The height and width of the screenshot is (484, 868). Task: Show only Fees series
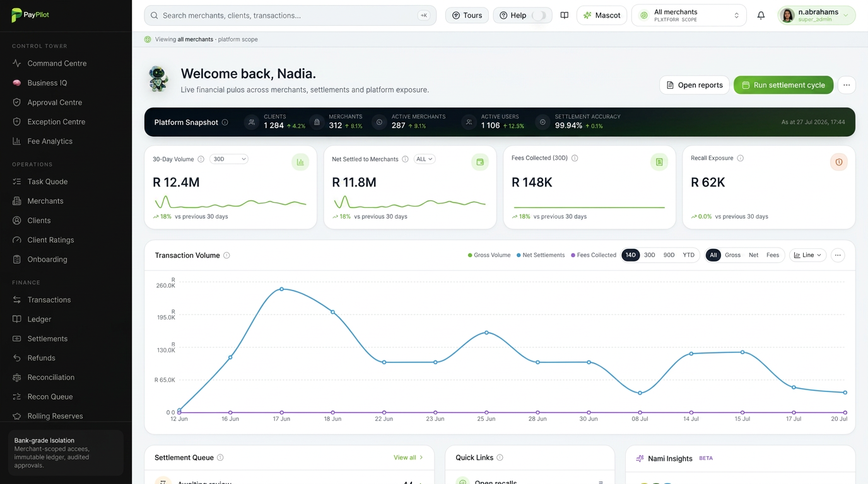click(x=773, y=255)
